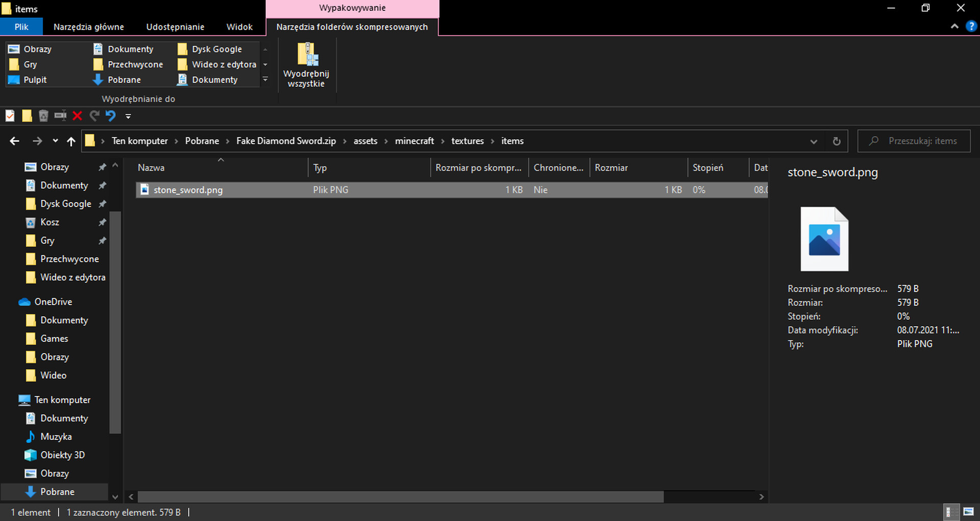Expand the extract destinations gallery list

265,80
